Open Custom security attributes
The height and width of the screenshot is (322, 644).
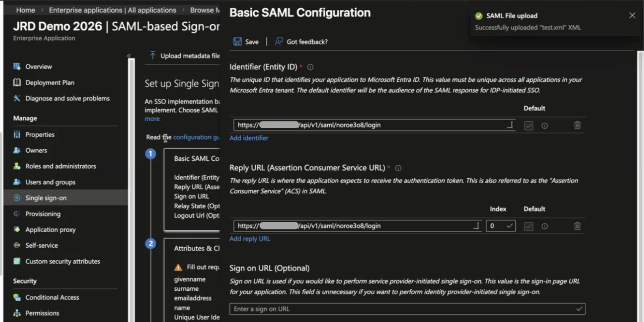click(x=63, y=261)
